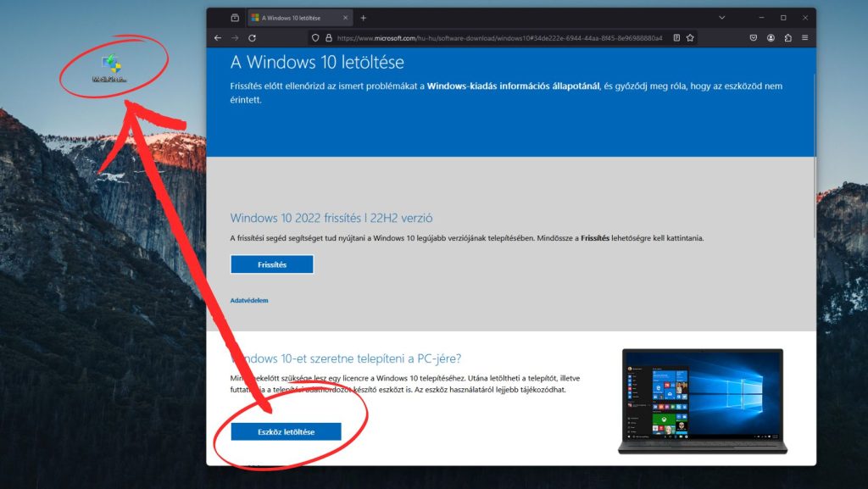Toggle the bookmark star for this page

coord(689,37)
